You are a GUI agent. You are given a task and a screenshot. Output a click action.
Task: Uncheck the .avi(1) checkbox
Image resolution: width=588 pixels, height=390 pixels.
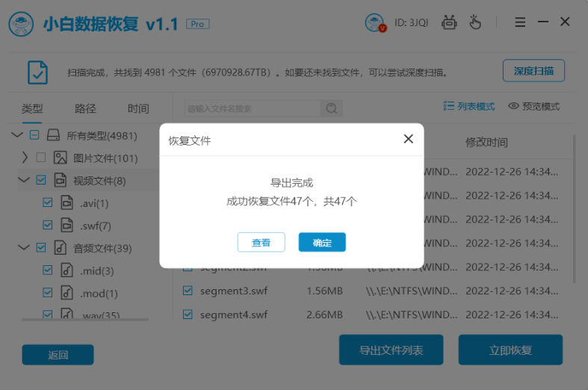48,202
